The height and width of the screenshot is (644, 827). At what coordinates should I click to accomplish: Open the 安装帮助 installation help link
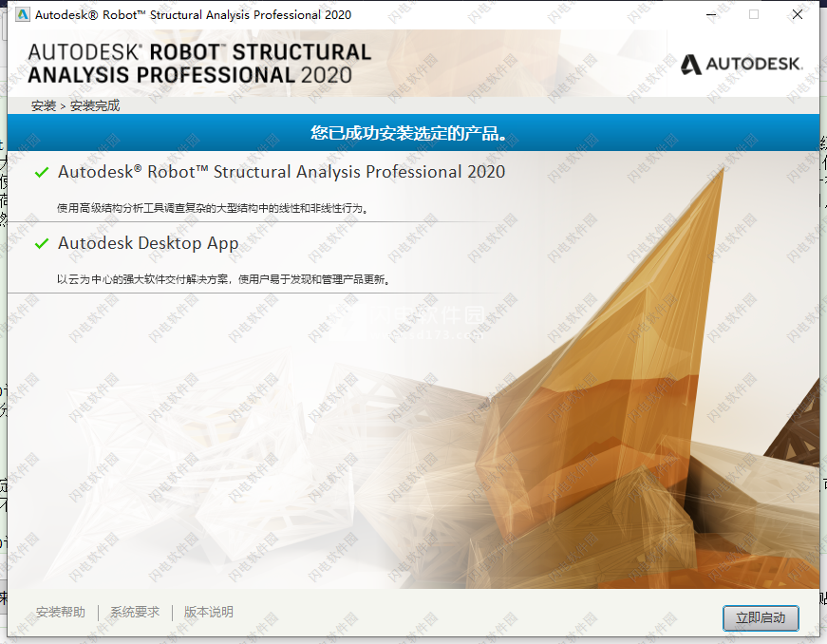point(60,612)
